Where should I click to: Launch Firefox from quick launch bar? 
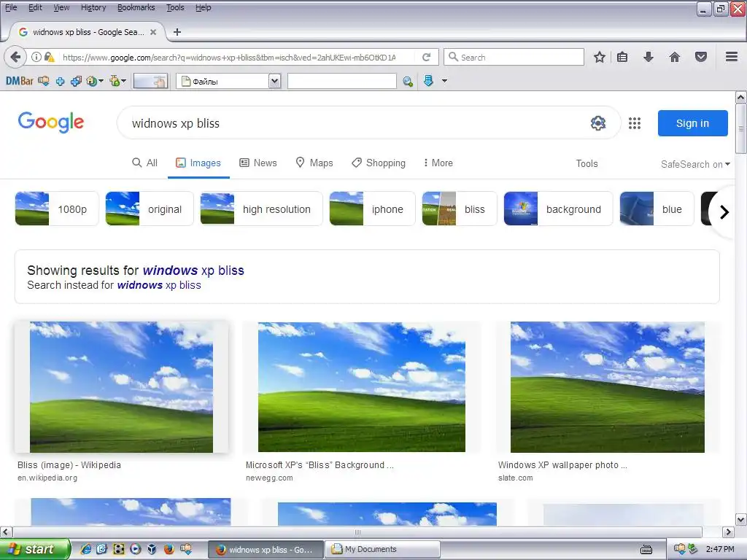(x=169, y=549)
